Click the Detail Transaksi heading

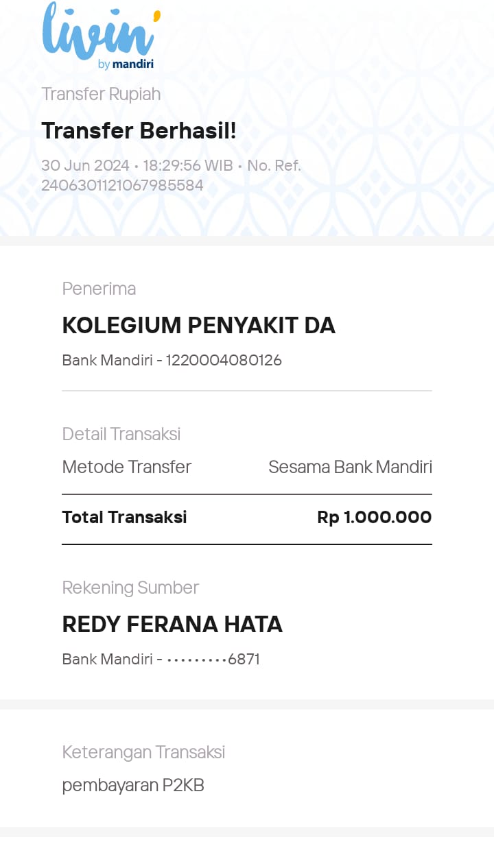[121, 434]
